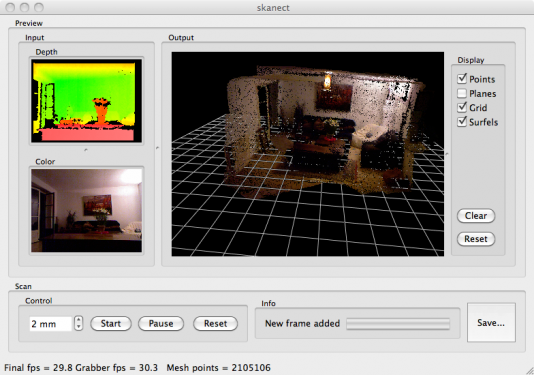The image size is (534, 375).
Task: Click the Reset button under Clear
Action: (476, 239)
